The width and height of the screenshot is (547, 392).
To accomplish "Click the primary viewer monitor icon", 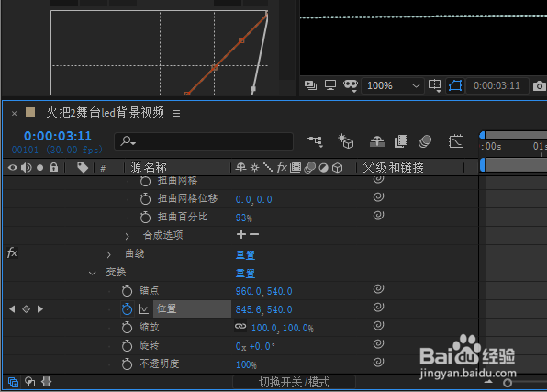I will pos(330,85).
